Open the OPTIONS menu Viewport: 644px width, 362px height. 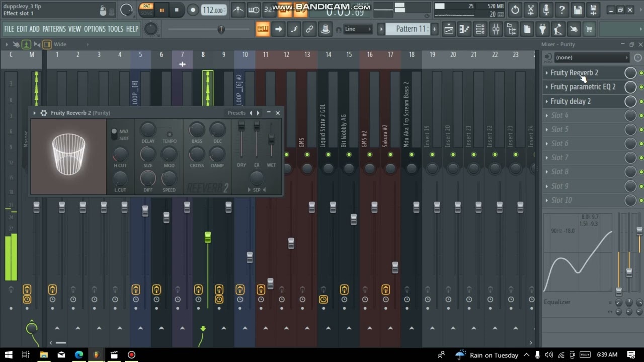pos(95,29)
